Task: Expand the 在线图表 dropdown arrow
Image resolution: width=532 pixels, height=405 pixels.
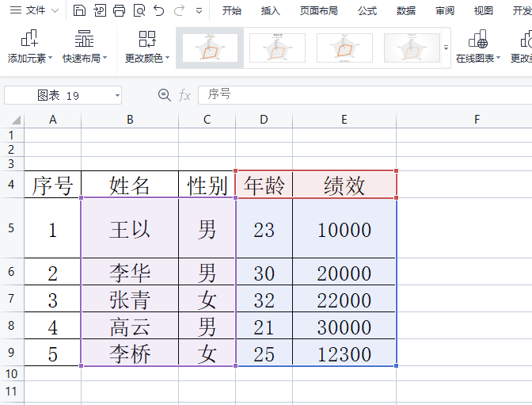Action: click(499, 58)
